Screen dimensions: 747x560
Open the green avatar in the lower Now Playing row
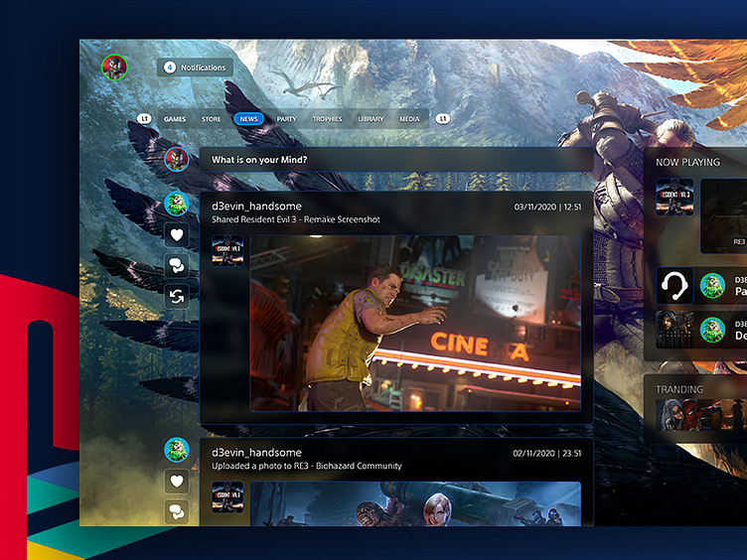coord(712,330)
